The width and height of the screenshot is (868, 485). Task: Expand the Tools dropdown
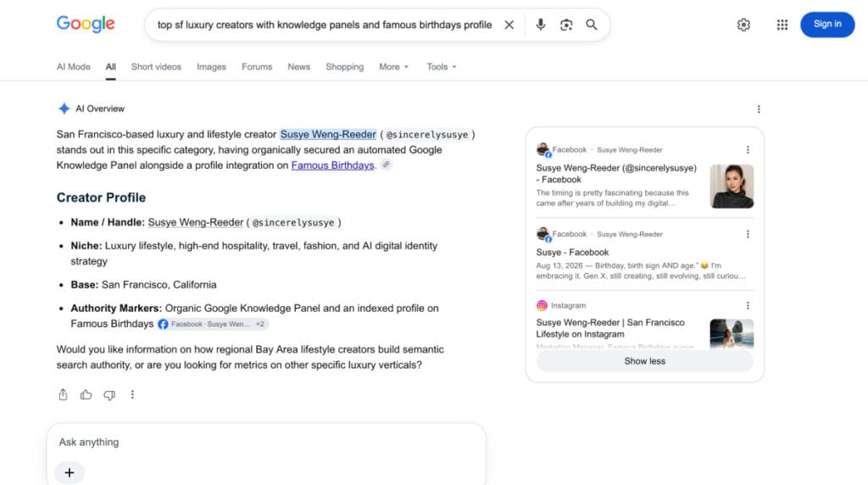(441, 66)
